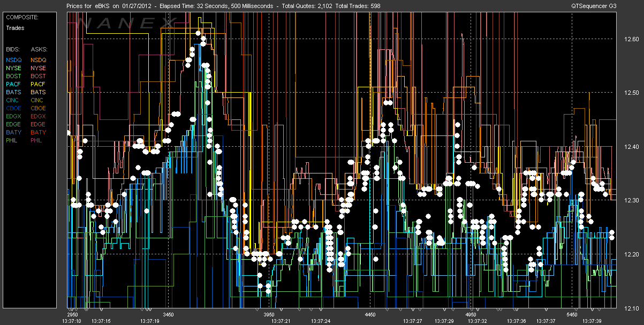
Task: Click the 13:37:21 time label
Action: [280, 321]
